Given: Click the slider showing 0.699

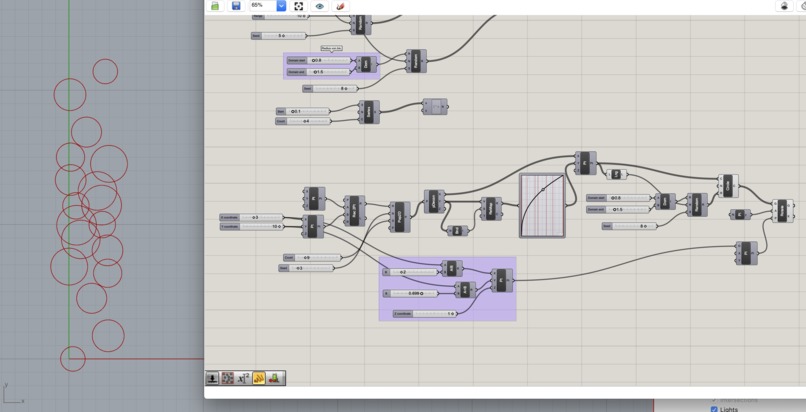Looking at the screenshot, I should tap(411, 293).
